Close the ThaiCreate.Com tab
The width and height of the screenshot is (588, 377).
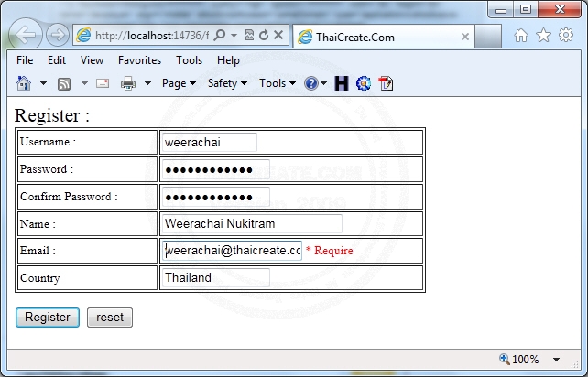coord(465,37)
